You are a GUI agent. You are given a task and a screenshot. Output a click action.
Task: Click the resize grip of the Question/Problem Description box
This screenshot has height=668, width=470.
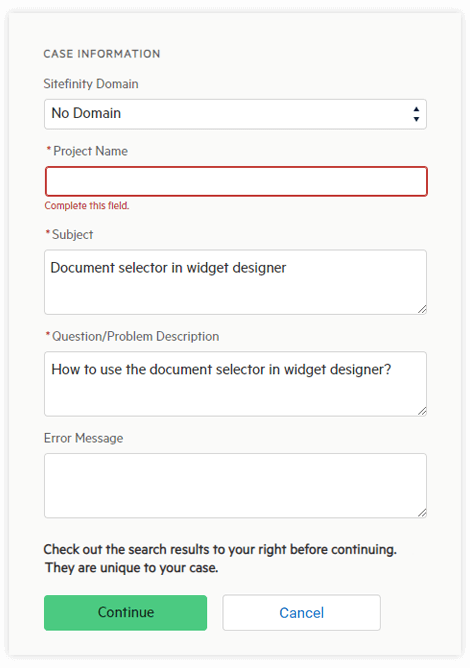click(x=422, y=411)
